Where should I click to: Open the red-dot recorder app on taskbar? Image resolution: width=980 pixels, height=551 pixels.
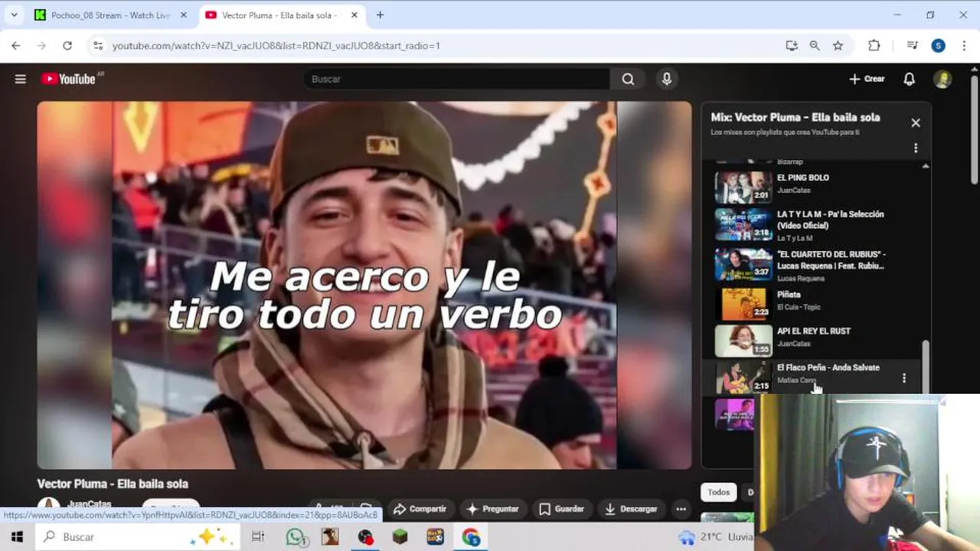click(365, 537)
